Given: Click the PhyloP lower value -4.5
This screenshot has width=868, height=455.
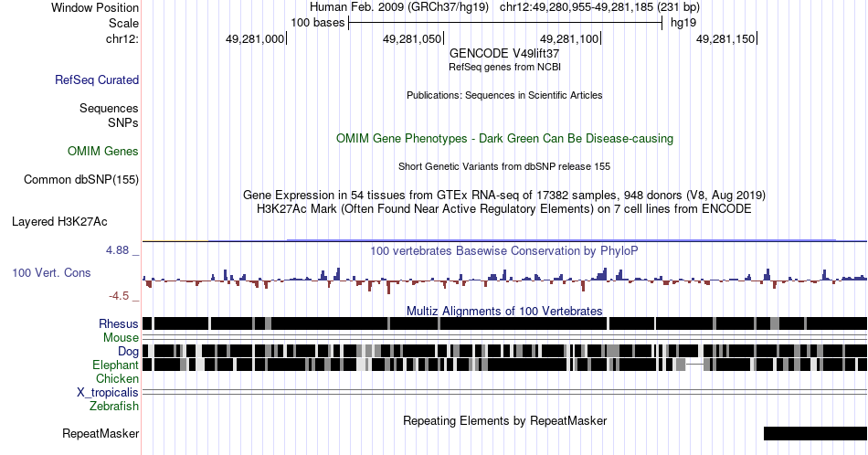Looking at the screenshot, I should pyautogui.click(x=119, y=296).
